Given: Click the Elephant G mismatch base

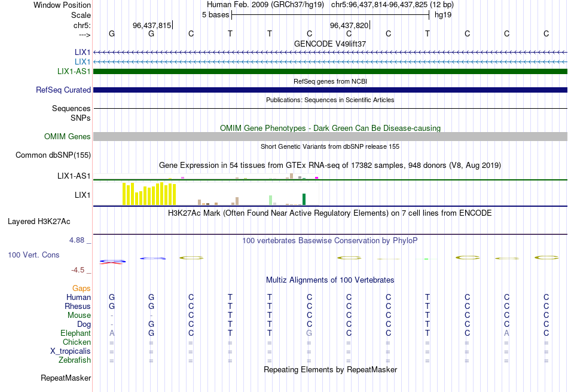Looking at the screenshot, I should (309, 333).
